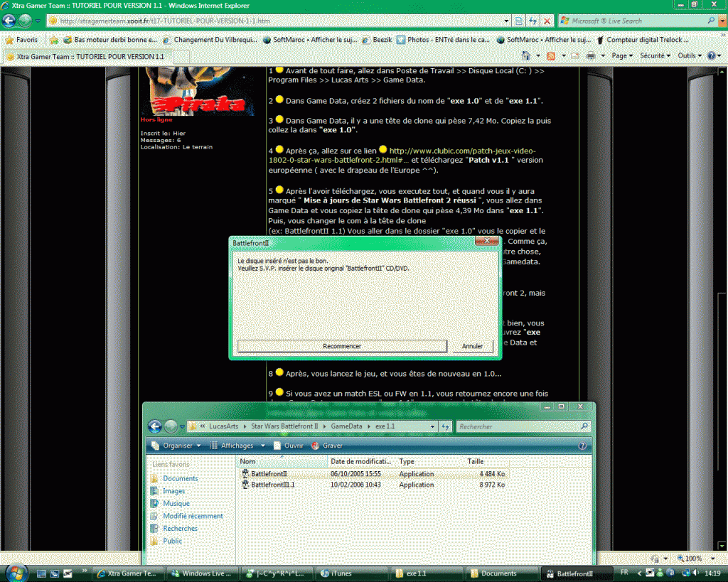Sort by the Nom column header
Screen dimensions: 728x582
point(282,461)
